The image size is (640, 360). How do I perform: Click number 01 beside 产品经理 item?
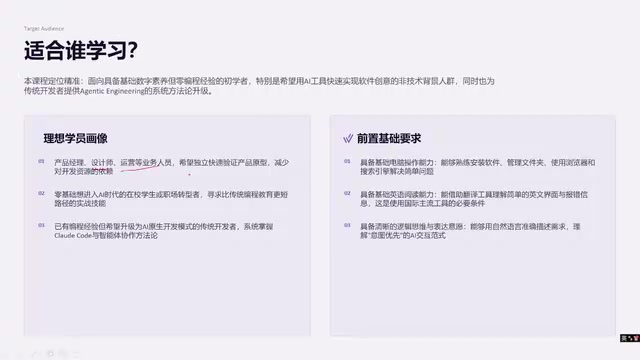41,161
